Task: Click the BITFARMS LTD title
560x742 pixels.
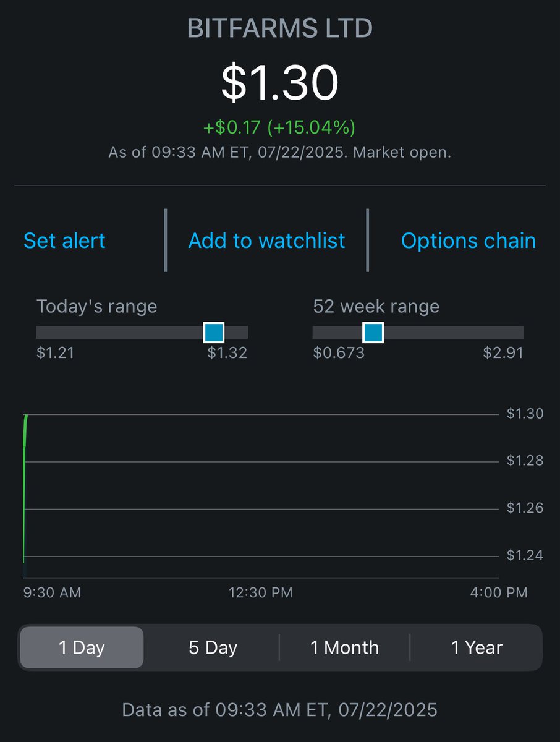Action: click(280, 28)
